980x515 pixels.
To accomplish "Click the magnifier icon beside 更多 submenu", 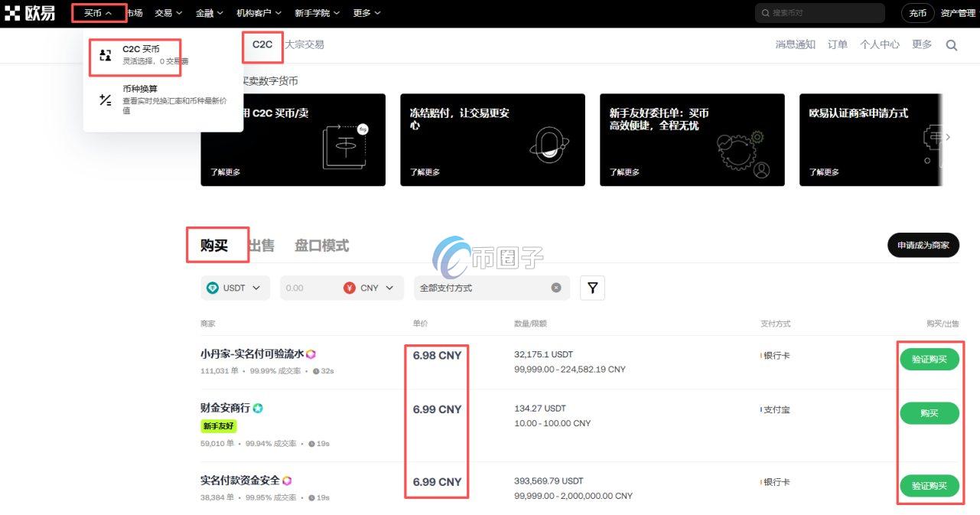I will [952, 45].
